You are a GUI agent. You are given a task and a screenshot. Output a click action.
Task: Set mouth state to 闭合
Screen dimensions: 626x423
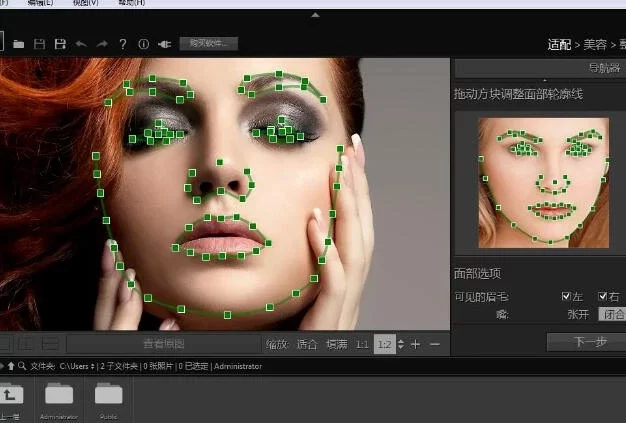point(612,314)
